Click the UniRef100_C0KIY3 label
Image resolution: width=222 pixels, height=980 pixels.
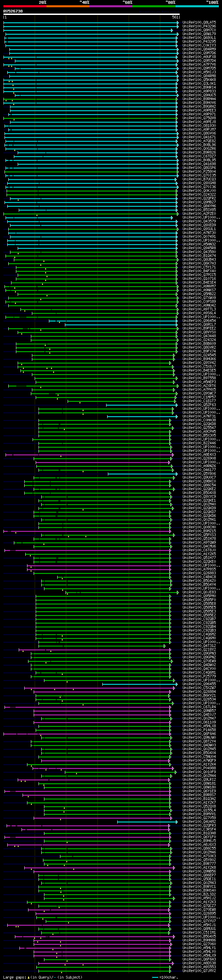[x=199, y=45]
